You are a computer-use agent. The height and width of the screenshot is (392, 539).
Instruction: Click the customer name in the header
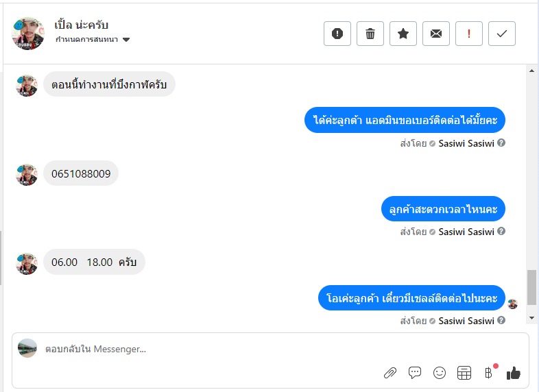[82, 25]
